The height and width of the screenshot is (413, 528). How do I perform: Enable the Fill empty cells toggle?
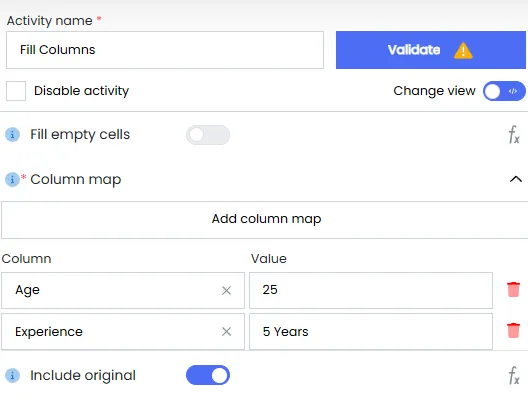[x=208, y=135]
